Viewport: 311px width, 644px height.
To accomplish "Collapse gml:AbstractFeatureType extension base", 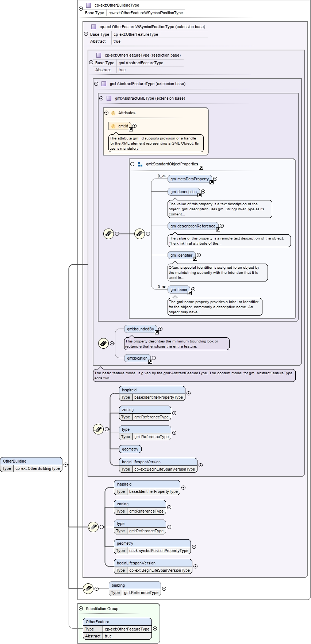I will click(96, 84).
